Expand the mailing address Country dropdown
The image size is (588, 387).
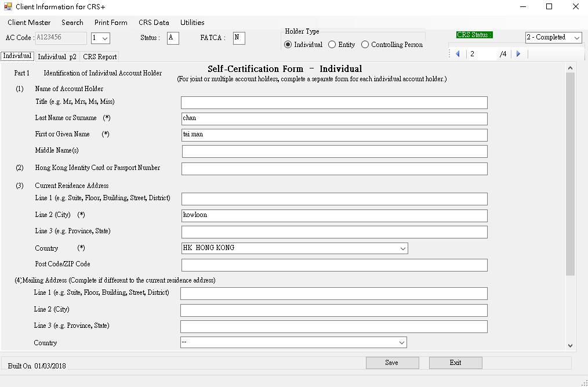[402, 342]
